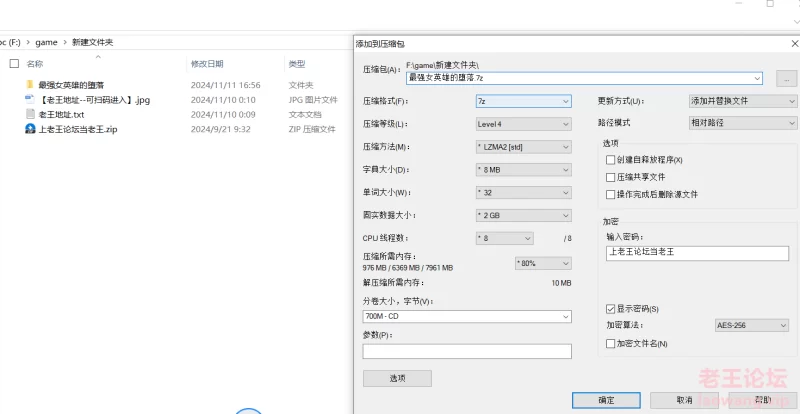Viewport: 800px width, 414px height.
Task: Enable 加密文件名(N) option
Action: [x=610, y=344]
